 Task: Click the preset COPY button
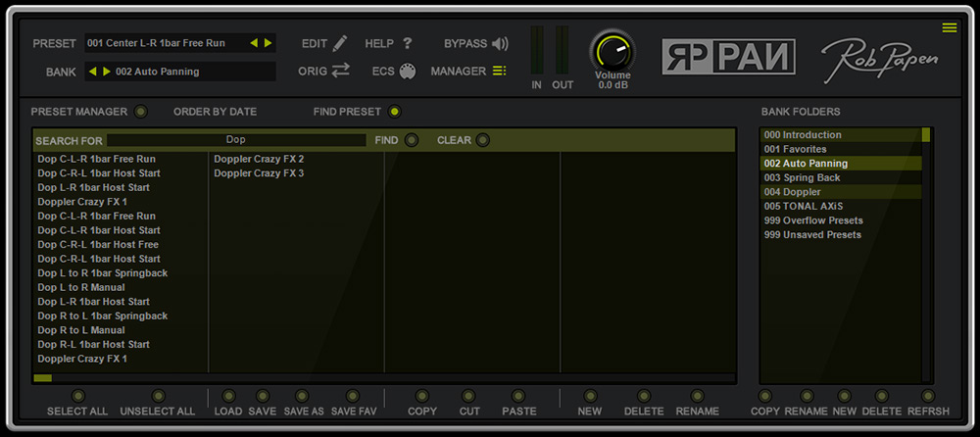point(421,396)
